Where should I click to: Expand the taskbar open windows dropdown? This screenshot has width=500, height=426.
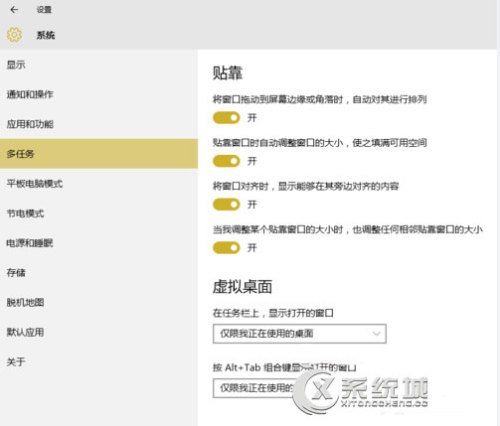click(299, 333)
